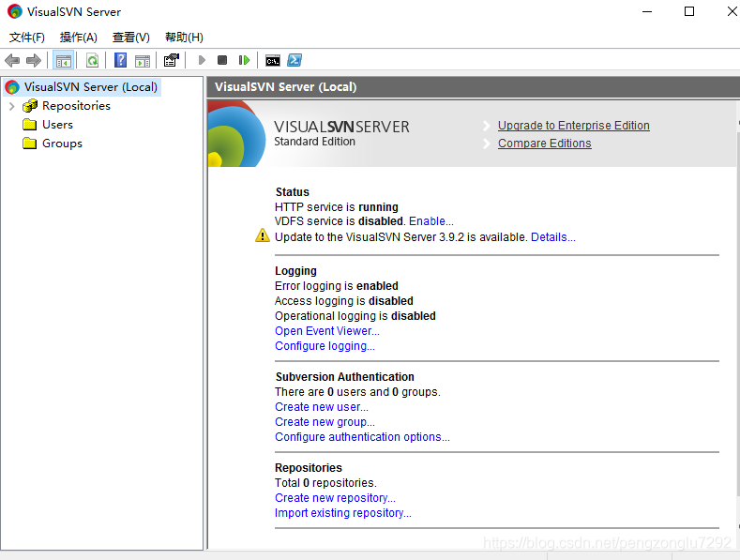
Task: Click 'Access logging is disabled' text
Action: [x=344, y=301]
